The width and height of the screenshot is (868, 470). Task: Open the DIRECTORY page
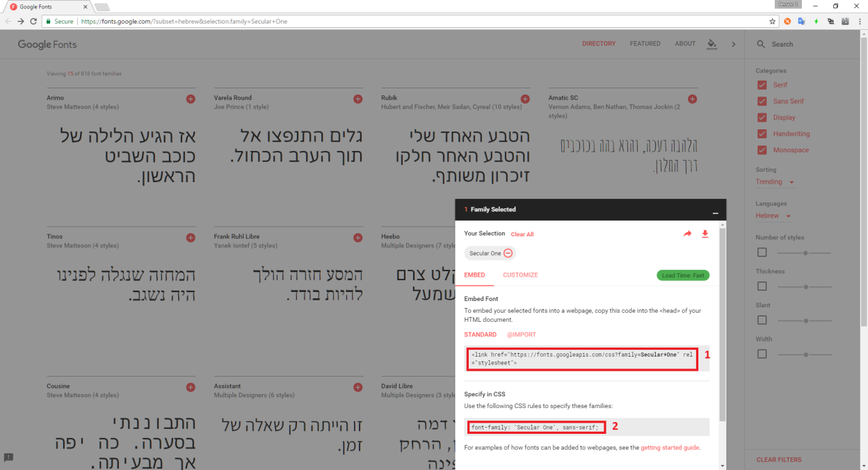click(x=599, y=44)
